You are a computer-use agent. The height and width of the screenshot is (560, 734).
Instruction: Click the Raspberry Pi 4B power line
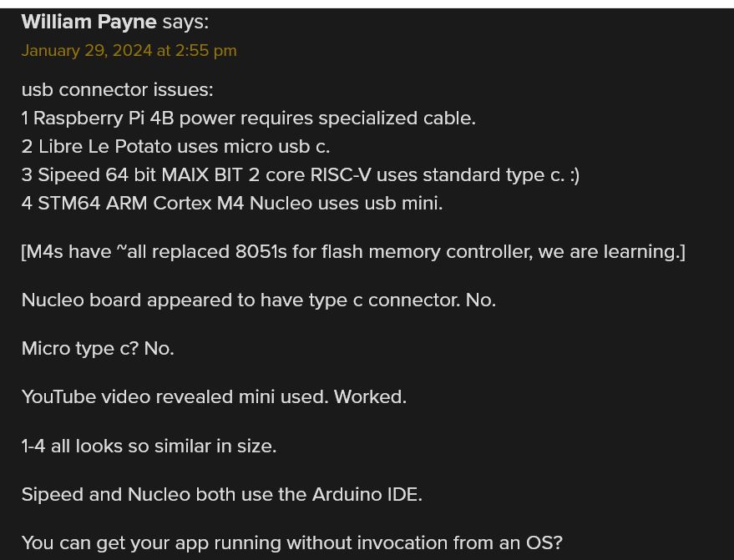pyautogui.click(x=249, y=119)
